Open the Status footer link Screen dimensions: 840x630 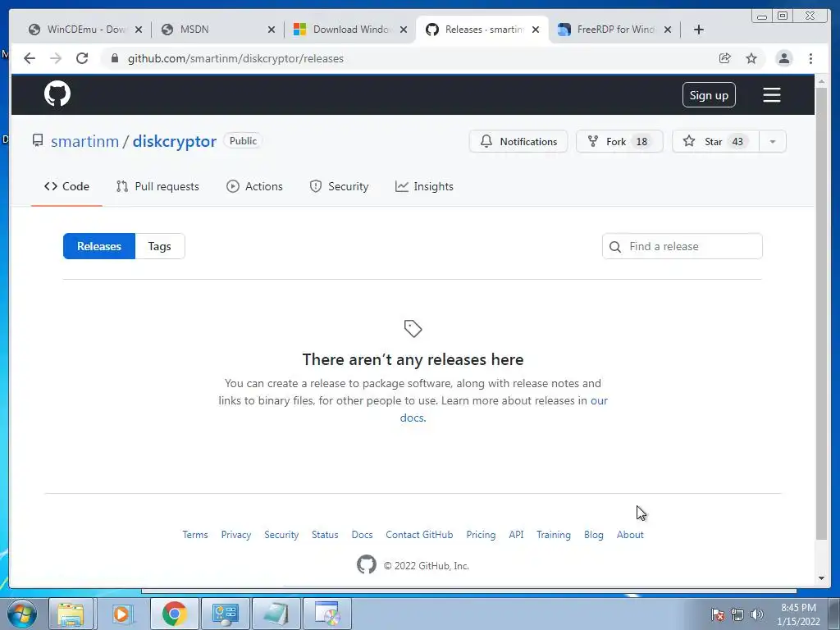click(x=325, y=535)
